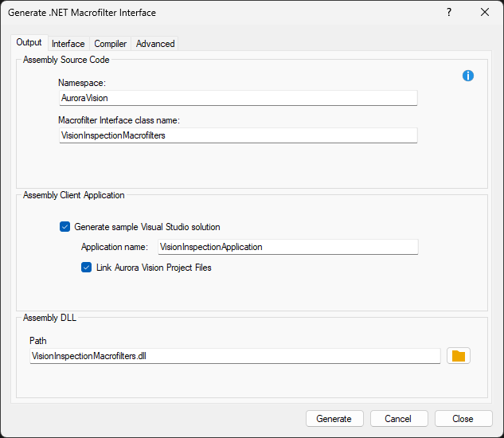Focus the Namespace text field
This screenshot has width=504, height=438.
pyautogui.click(x=237, y=98)
